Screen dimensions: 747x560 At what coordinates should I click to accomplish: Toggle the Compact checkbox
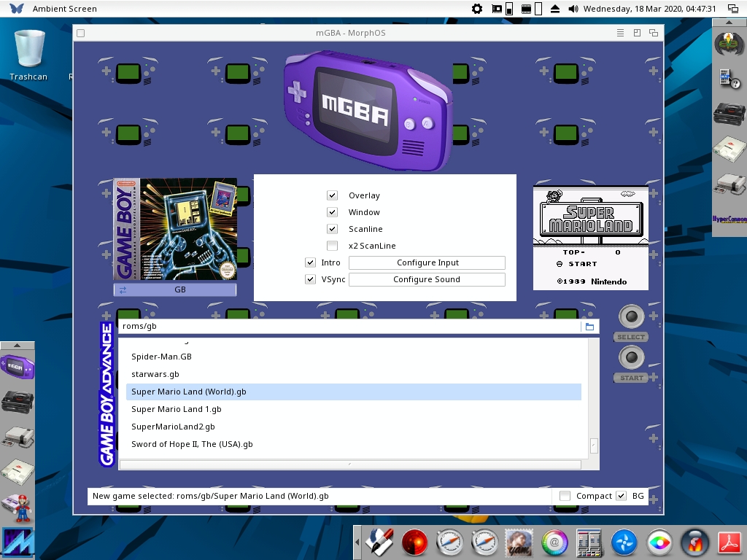click(565, 496)
